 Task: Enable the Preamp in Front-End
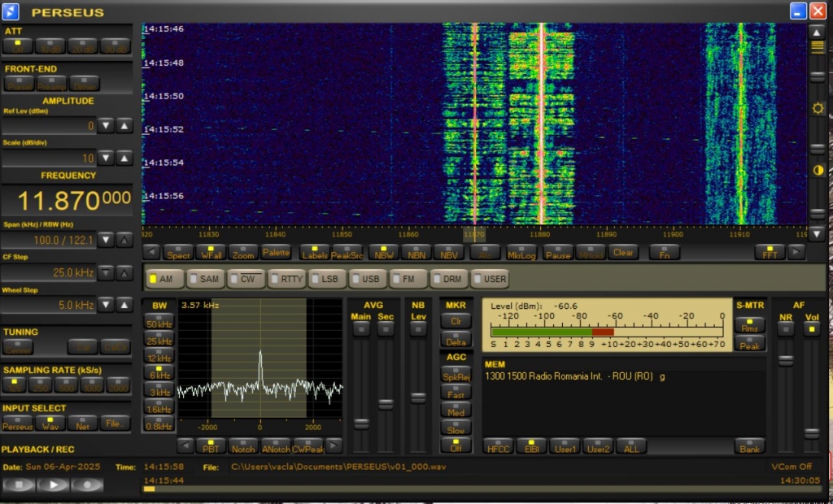coord(51,84)
